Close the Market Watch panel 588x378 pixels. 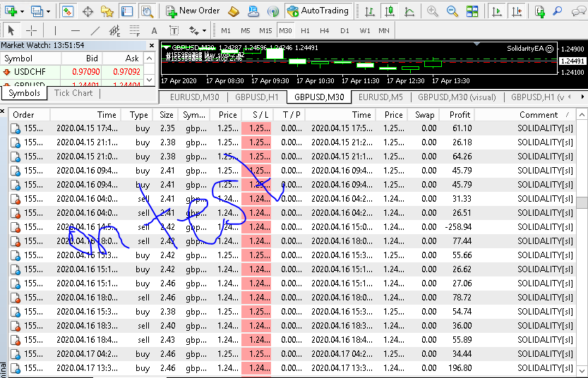point(152,45)
